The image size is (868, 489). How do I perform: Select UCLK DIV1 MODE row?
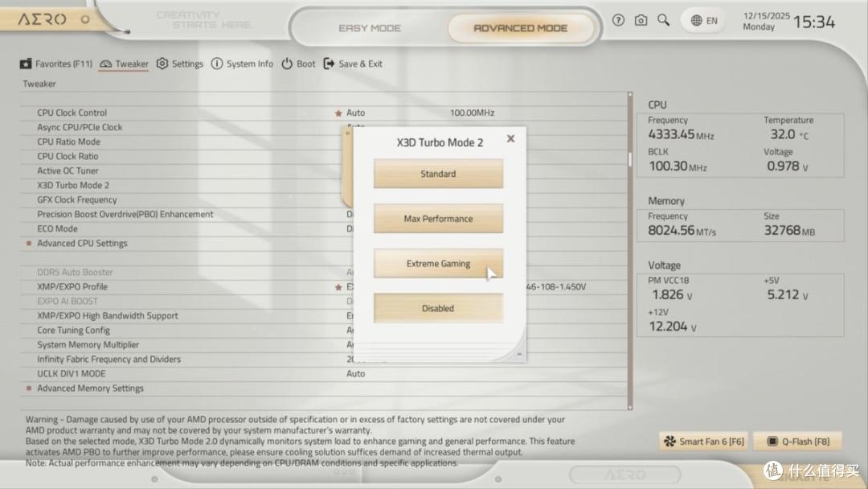(324, 374)
